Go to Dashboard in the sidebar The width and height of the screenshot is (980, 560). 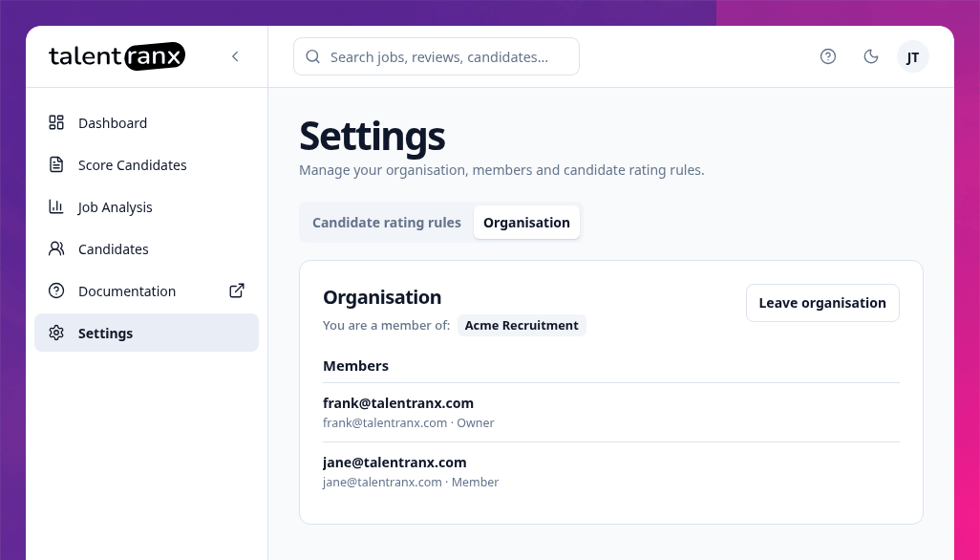[x=146, y=123]
